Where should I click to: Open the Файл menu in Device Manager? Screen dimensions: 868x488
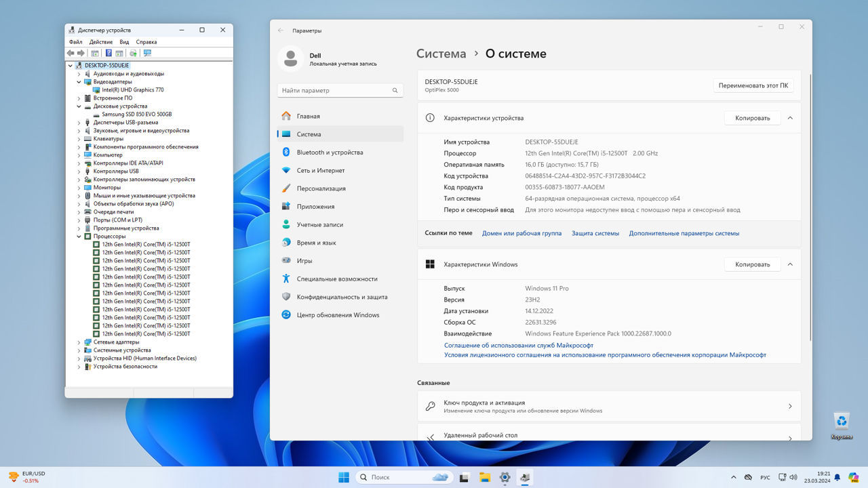pos(75,42)
